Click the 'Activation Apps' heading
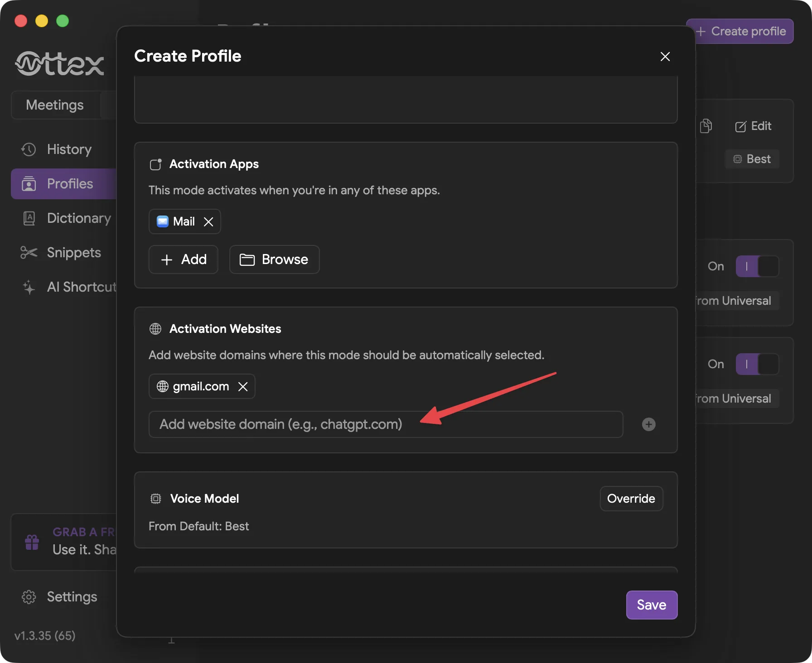812x663 pixels. 214,164
